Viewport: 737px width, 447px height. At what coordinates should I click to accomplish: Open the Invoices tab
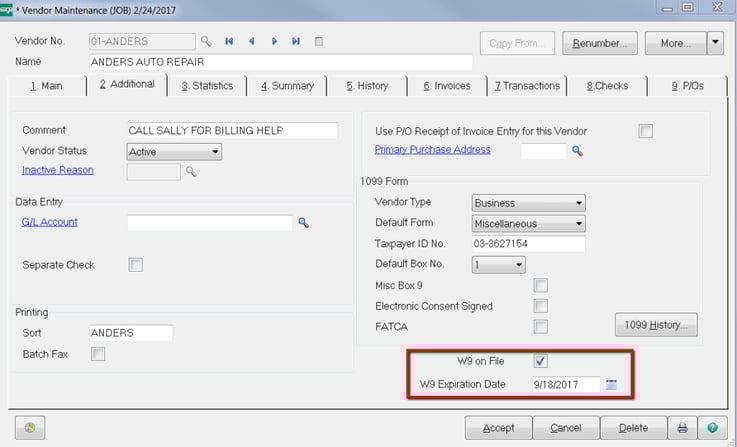pos(446,86)
